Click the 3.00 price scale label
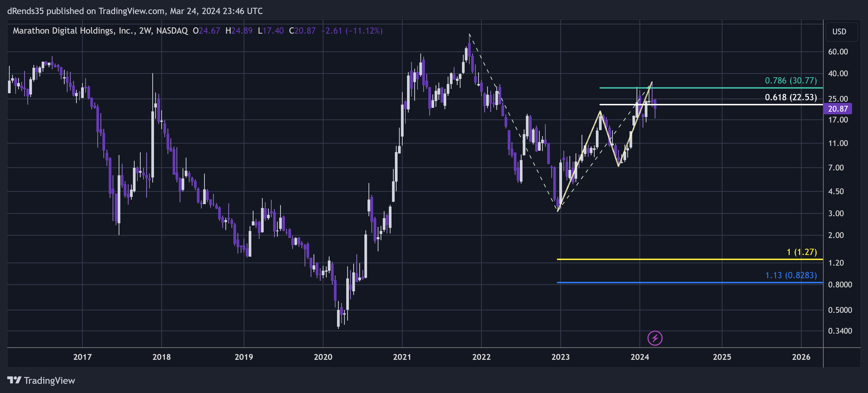This screenshot has height=393, width=868. pyautogui.click(x=836, y=213)
